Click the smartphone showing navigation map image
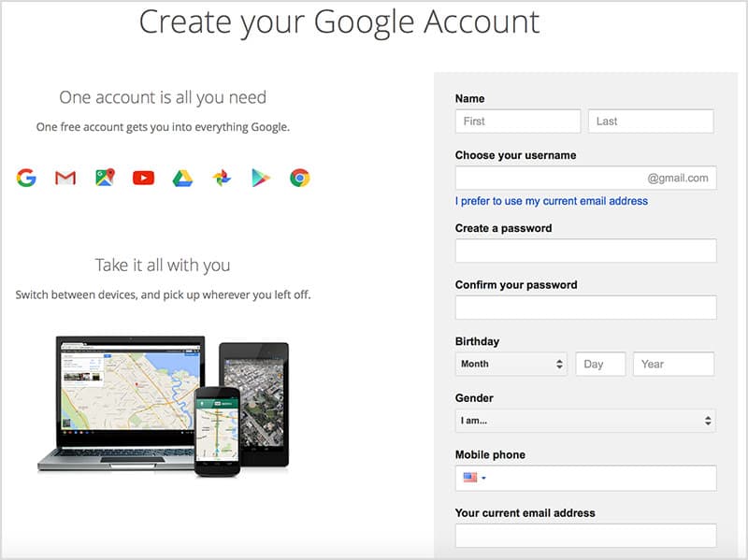Viewport: 748px width, 560px height. pos(217,432)
